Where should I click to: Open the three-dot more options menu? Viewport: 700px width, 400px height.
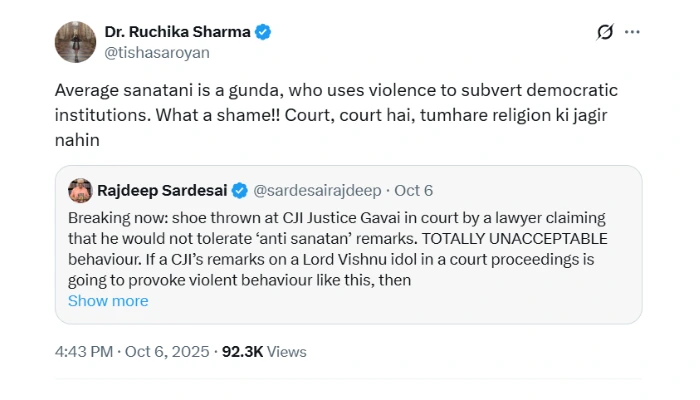coord(632,32)
